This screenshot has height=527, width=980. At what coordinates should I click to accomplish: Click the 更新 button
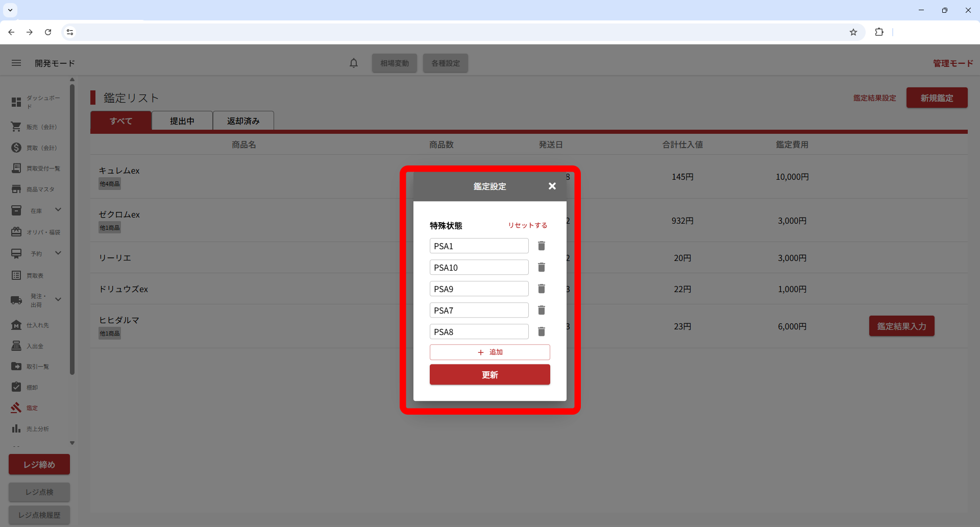tap(489, 375)
